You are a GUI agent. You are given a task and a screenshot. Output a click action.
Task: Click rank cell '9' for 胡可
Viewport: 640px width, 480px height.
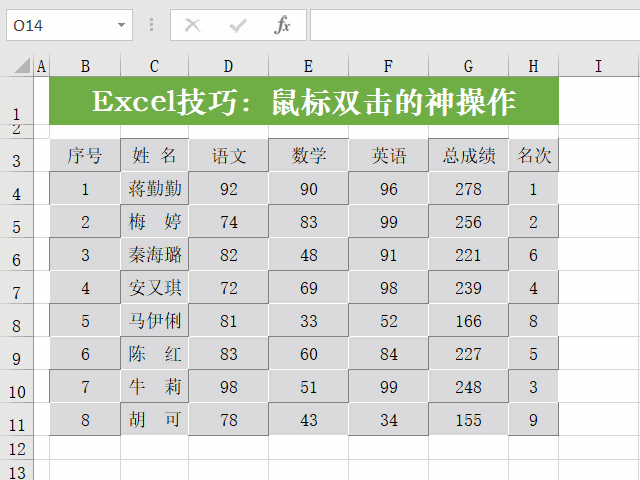[x=533, y=419]
